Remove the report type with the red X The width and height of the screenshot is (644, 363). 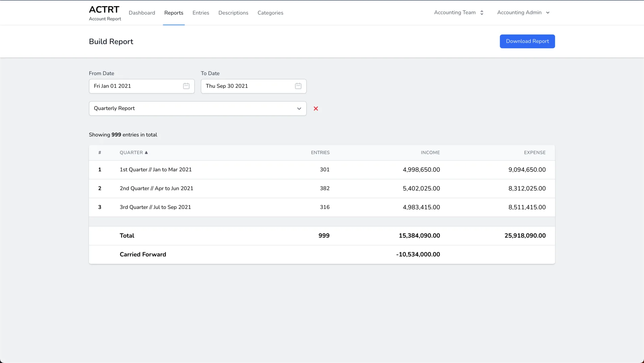tap(316, 108)
